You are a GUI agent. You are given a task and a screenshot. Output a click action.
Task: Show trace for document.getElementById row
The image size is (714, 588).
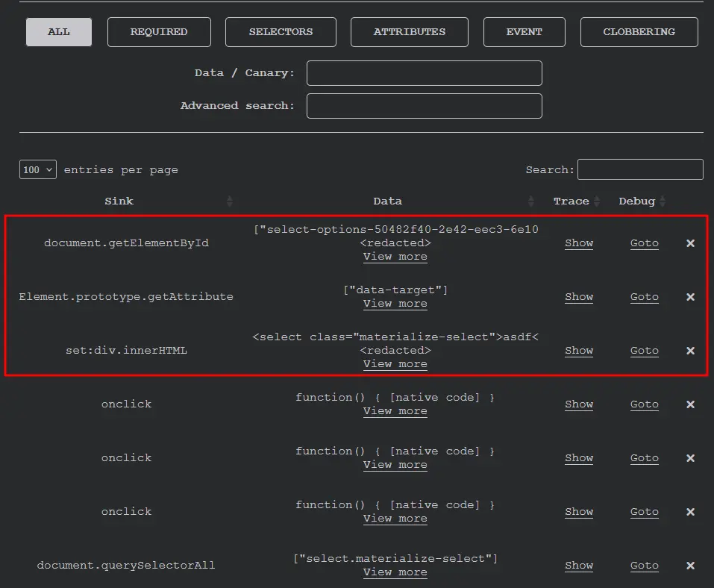click(x=579, y=243)
